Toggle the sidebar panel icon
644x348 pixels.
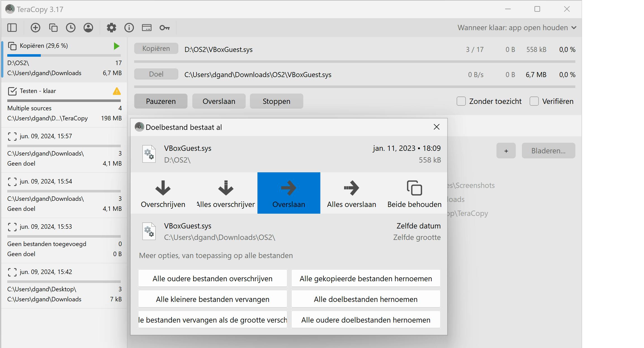[12, 28]
